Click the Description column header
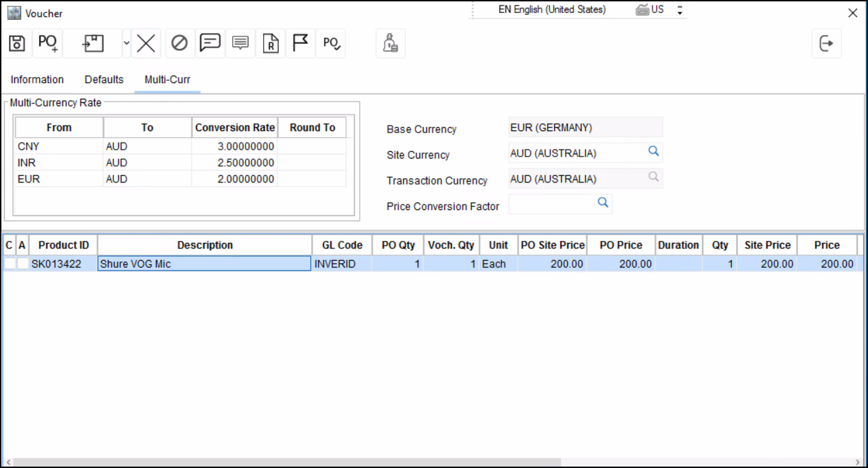 coord(205,245)
